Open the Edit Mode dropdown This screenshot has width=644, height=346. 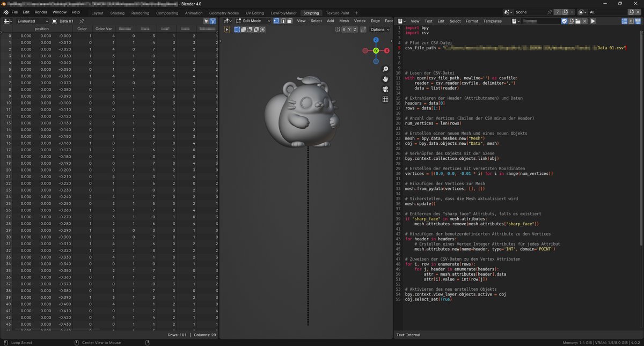pyautogui.click(x=254, y=21)
